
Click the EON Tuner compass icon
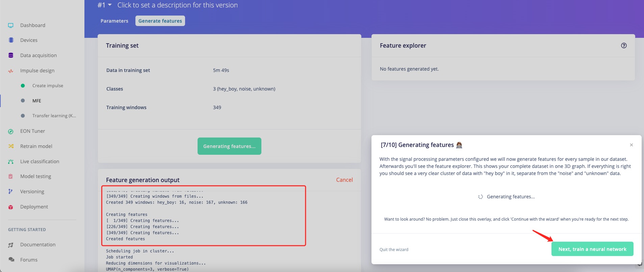[x=11, y=131]
